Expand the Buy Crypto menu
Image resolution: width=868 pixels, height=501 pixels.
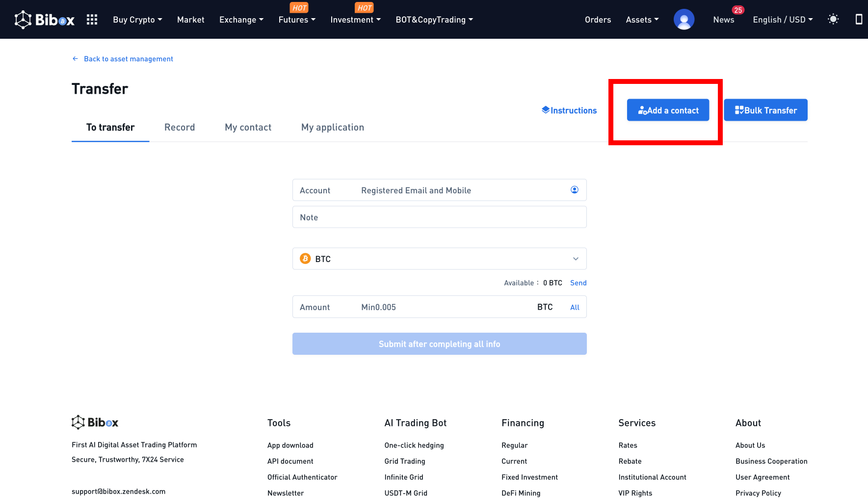point(137,20)
